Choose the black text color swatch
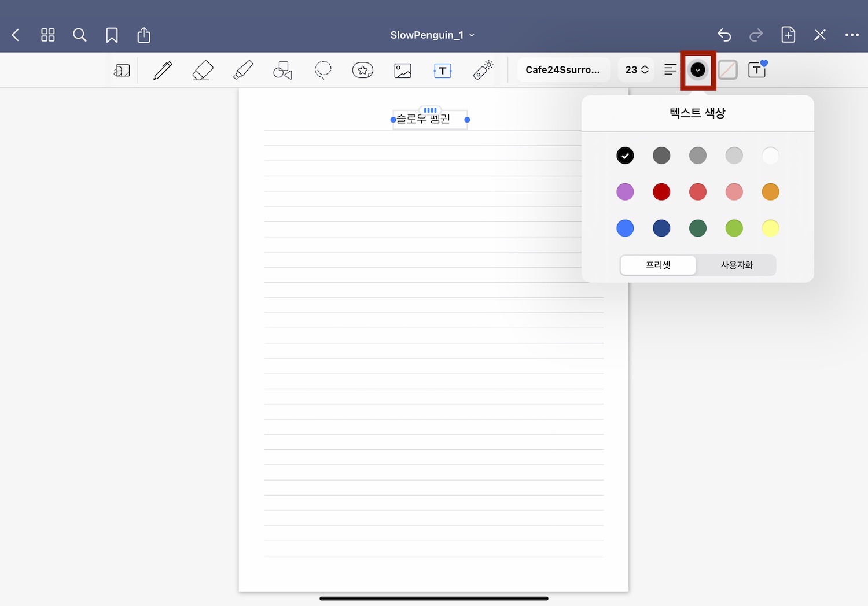This screenshot has height=606, width=868. [625, 156]
